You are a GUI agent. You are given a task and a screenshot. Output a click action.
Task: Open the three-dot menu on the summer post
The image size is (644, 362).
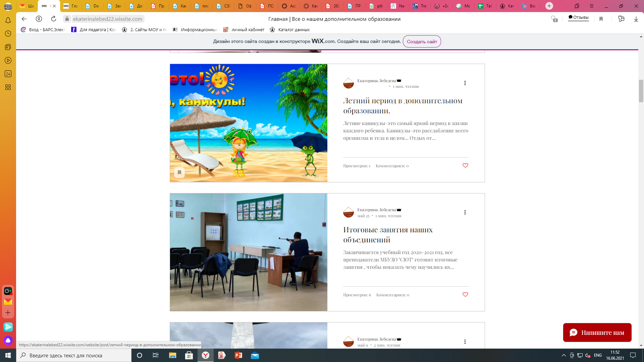tap(465, 83)
